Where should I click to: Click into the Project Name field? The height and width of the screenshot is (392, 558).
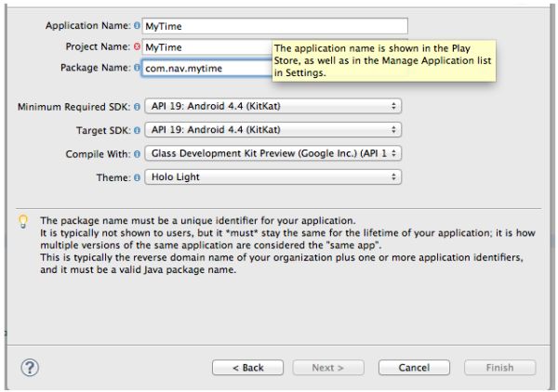tap(206, 46)
